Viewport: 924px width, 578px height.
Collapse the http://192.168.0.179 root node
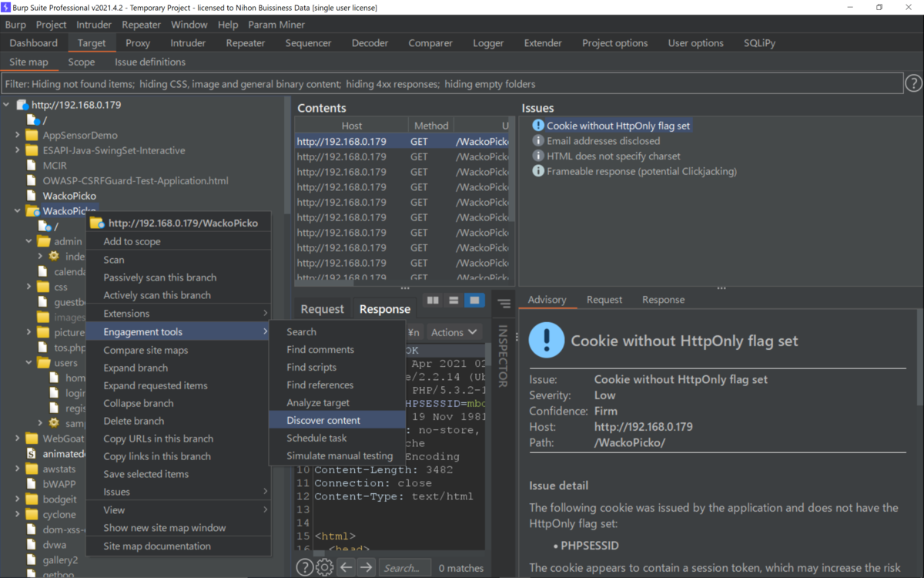pyautogui.click(x=7, y=105)
